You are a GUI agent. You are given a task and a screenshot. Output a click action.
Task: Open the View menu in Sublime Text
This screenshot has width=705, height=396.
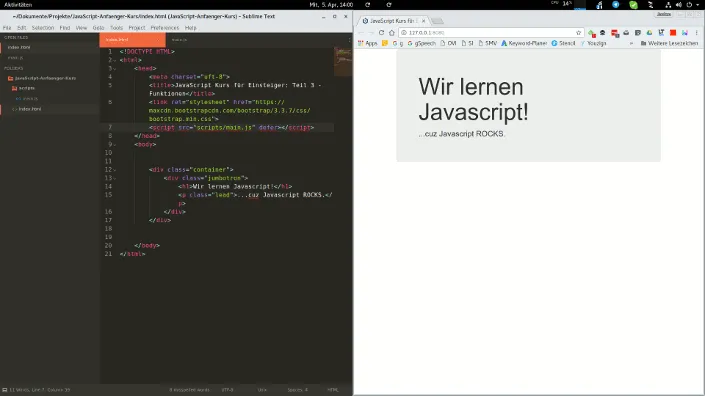click(81, 28)
